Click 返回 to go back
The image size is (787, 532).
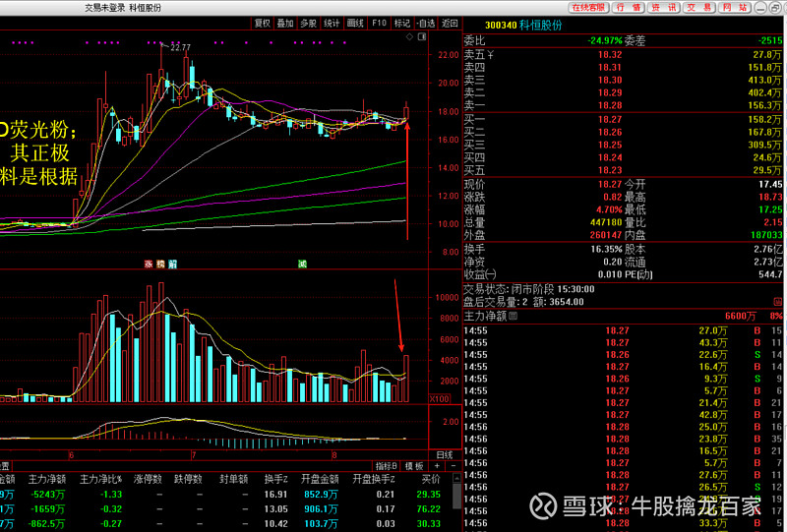(x=450, y=23)
